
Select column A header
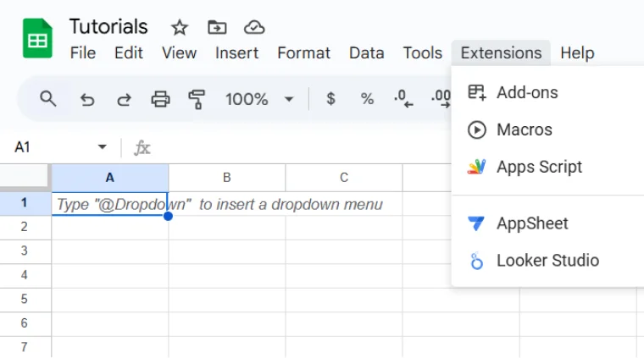(x=109, y=178)
